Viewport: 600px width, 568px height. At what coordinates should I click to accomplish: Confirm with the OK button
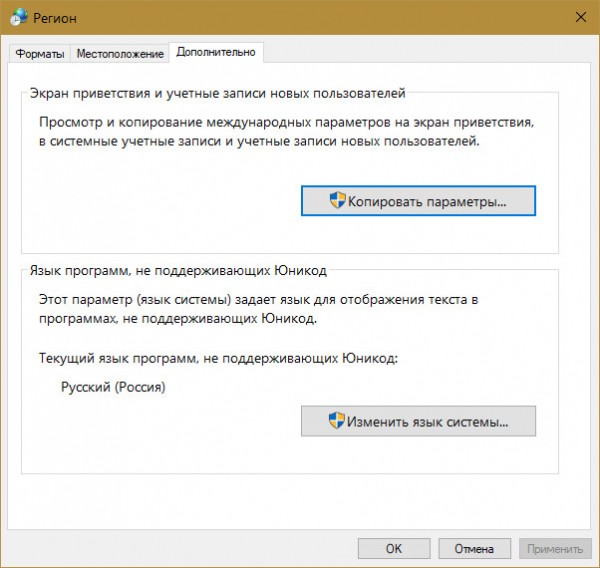coord(394,548)
